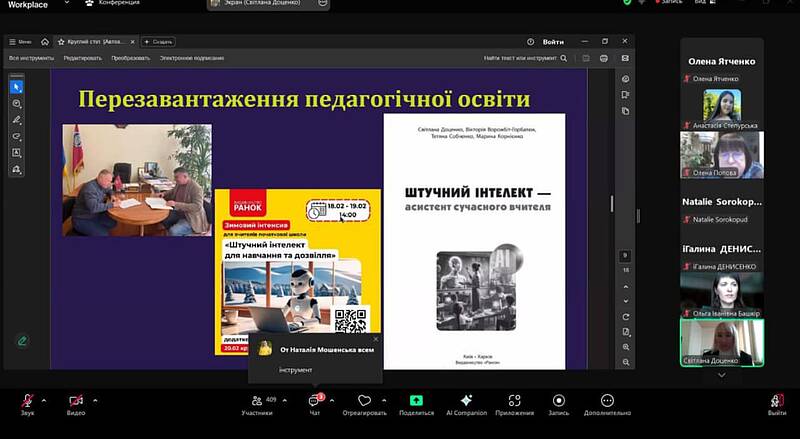Open the Участники participants panel
This screenshot has height=439, width=800.
pos(257,401)
